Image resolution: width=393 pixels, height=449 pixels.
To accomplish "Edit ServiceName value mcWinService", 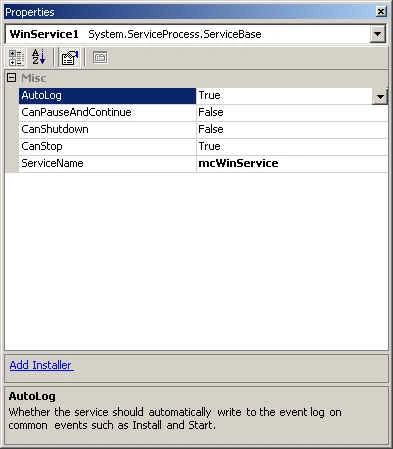I will point(292,163).
